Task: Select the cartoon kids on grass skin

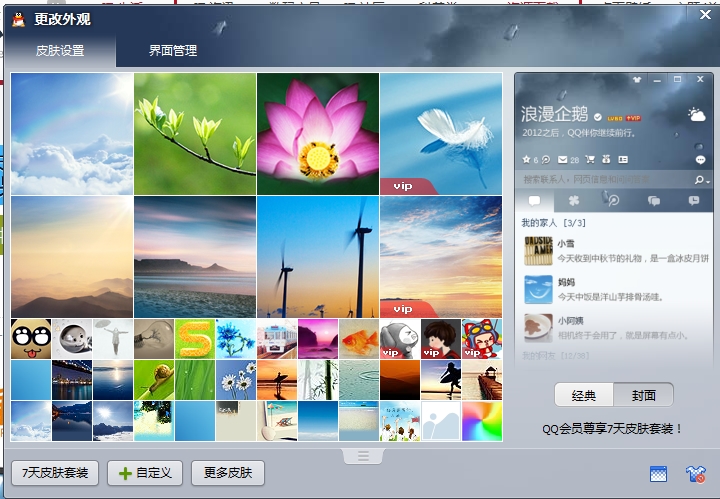Action: click(400, 421)
